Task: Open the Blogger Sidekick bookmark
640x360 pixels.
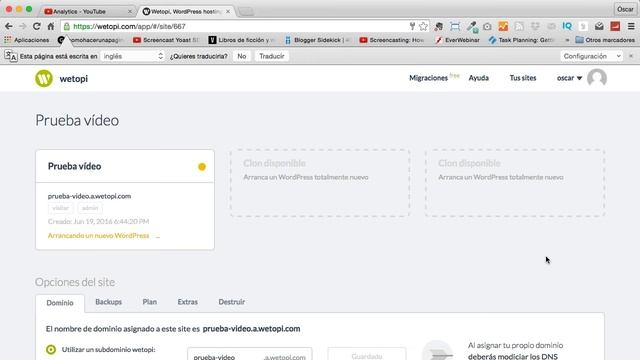Action: pos(317,40)
